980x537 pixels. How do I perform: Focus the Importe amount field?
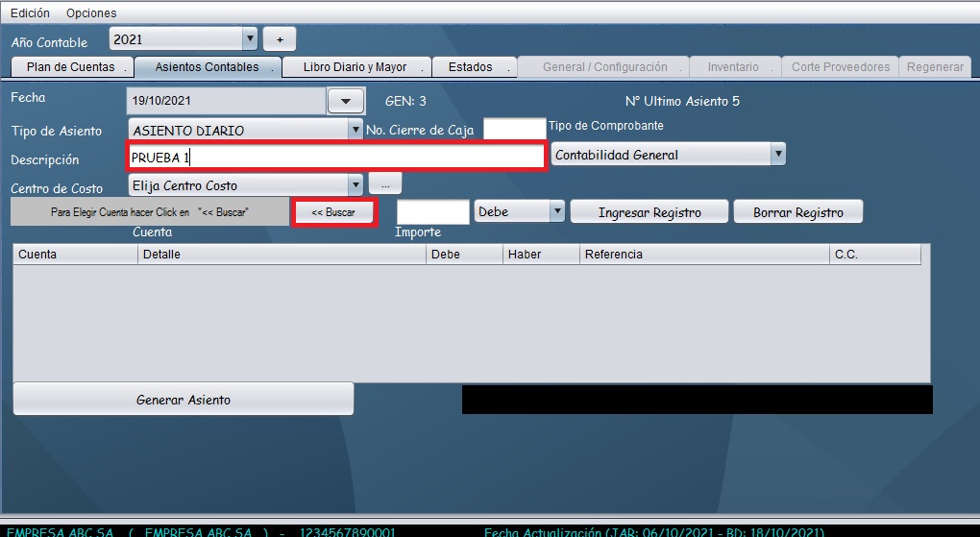click(x=431, y=211)
